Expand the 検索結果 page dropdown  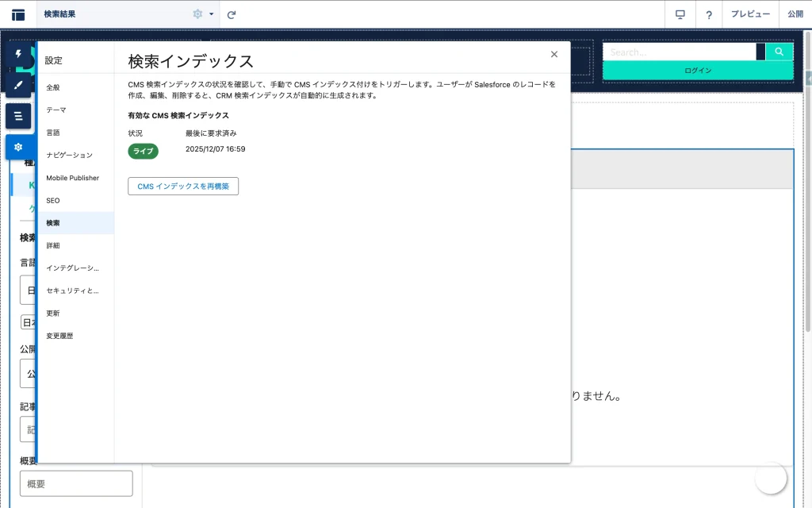(212, 14)
